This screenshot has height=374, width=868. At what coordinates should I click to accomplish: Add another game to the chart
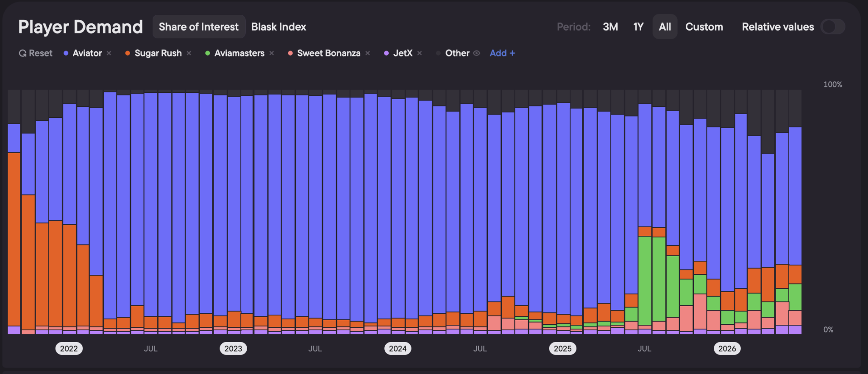(x=502, y=53)
